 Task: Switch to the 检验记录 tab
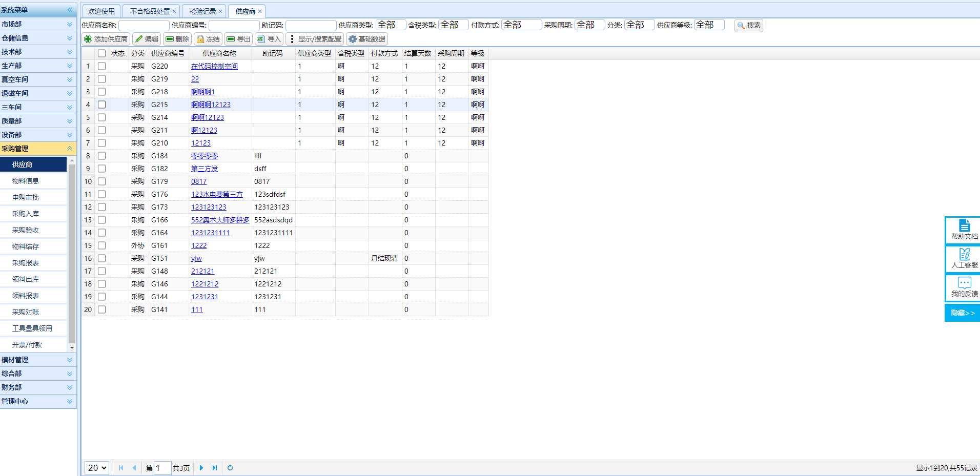(203, 11)
